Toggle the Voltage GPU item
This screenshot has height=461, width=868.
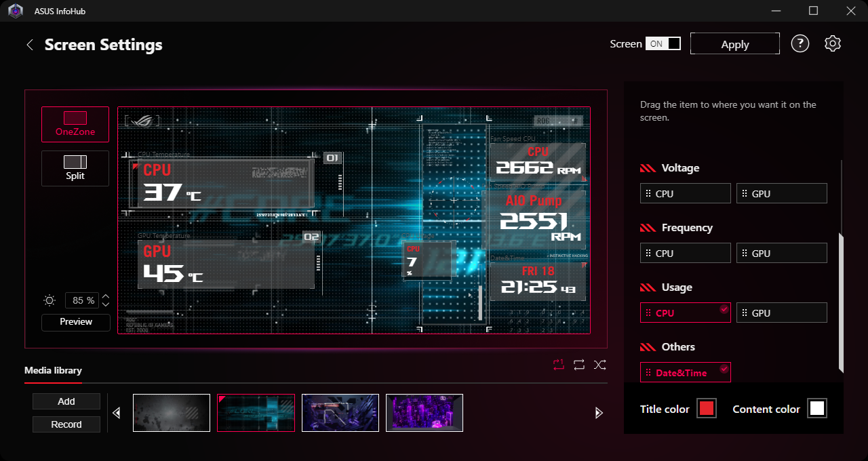782,193
